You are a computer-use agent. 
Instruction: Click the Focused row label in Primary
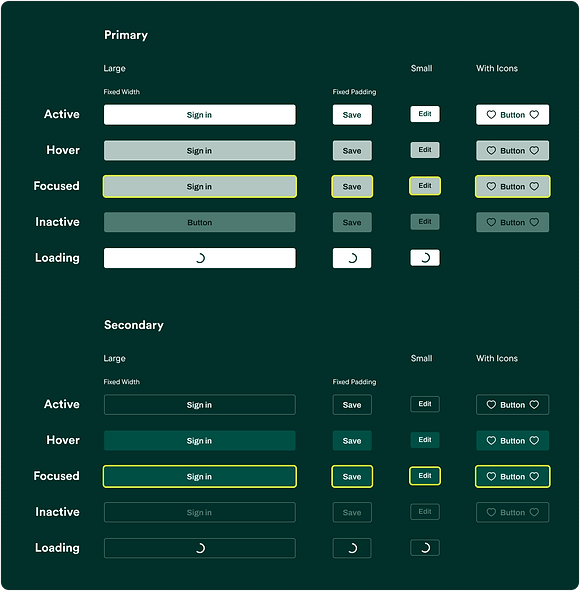(x=57, y=186)
